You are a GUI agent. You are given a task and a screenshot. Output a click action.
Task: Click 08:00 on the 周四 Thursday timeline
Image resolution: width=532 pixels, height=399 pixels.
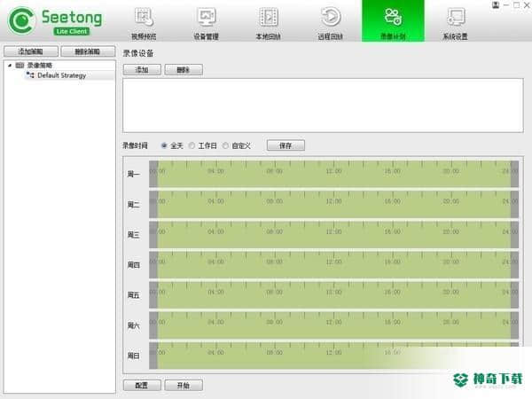click(x=275, y=262)
